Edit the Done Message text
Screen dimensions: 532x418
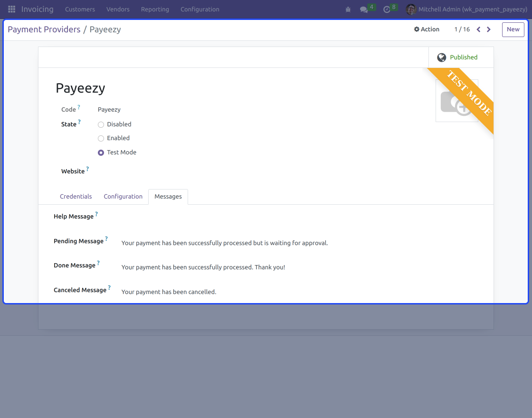(x=203, y=267)
